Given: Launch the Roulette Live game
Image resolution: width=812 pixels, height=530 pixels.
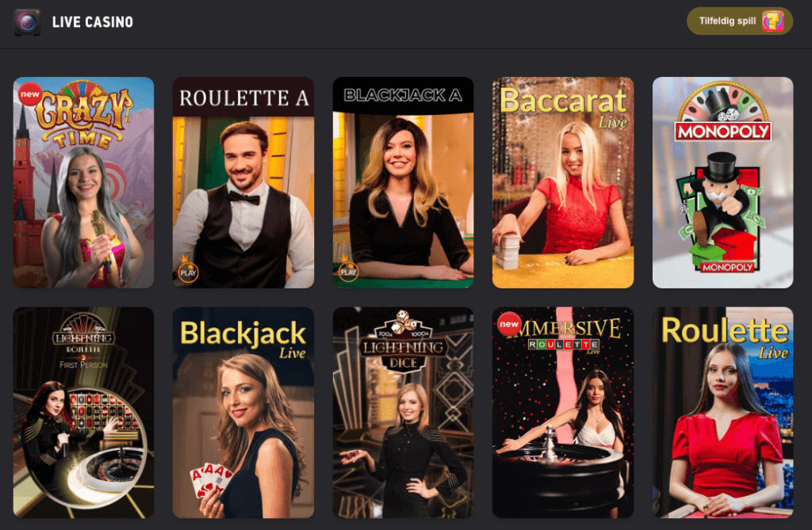Looking at the screenshot, I should click(x=723, y=413).
